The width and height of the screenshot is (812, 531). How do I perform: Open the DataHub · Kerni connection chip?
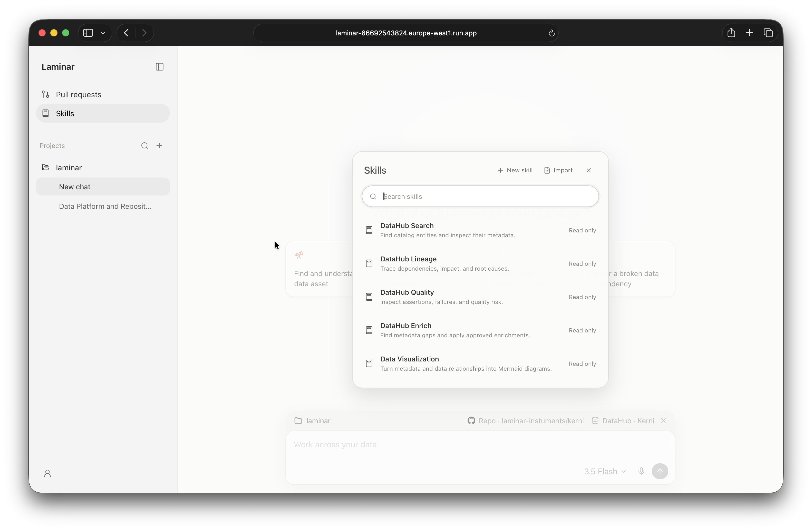[x=623, y=421]
